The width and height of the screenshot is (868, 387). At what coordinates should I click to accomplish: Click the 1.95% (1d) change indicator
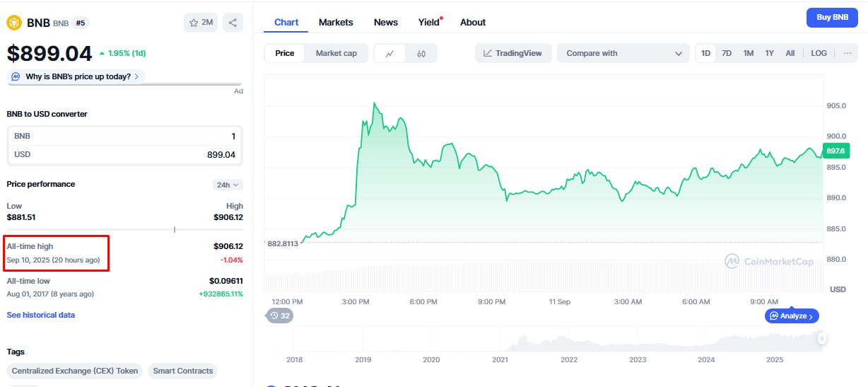pyautogui.click(x=123, y=53)
